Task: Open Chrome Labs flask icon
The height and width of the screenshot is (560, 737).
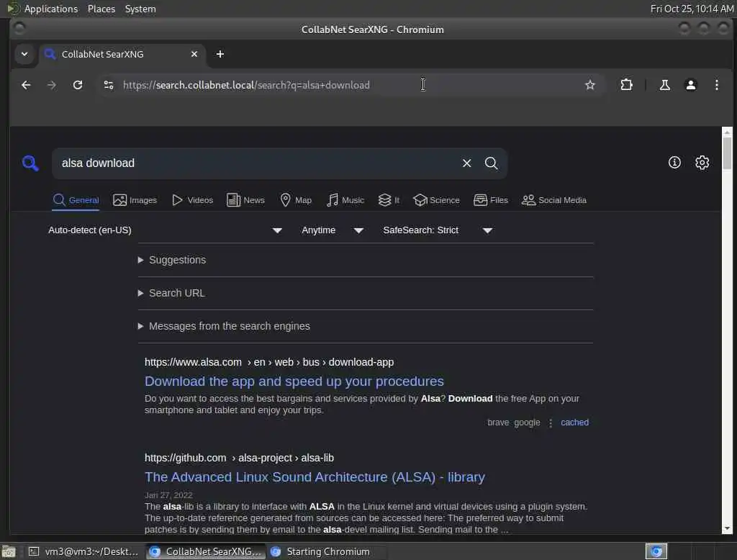Action: pyautogui.click(x=664, y=85)
